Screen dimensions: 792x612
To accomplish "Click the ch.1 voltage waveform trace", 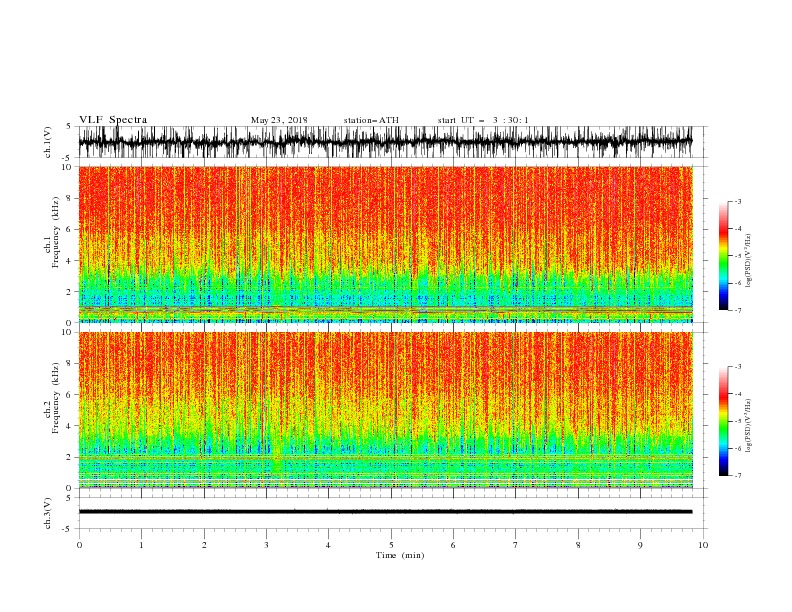I will coord(385,142).
